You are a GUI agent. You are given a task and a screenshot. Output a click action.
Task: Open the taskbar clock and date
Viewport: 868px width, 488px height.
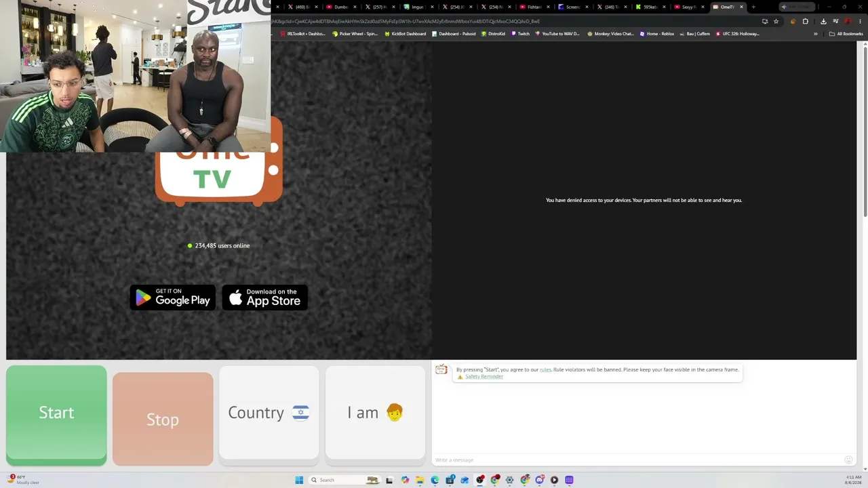pyautogui.click(x=854, y=480)
